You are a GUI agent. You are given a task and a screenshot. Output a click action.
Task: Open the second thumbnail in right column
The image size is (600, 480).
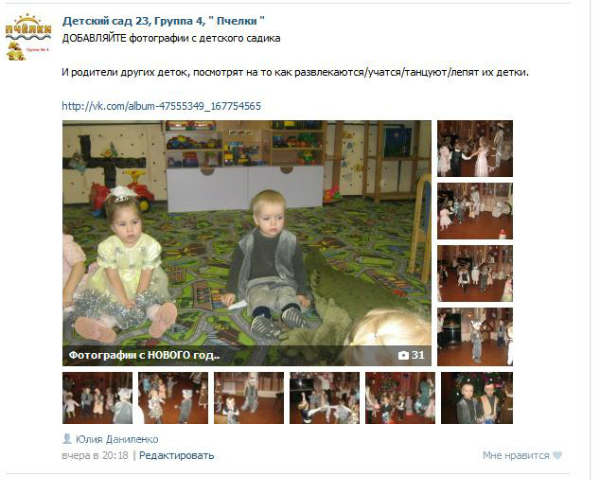tap(475, 211)
